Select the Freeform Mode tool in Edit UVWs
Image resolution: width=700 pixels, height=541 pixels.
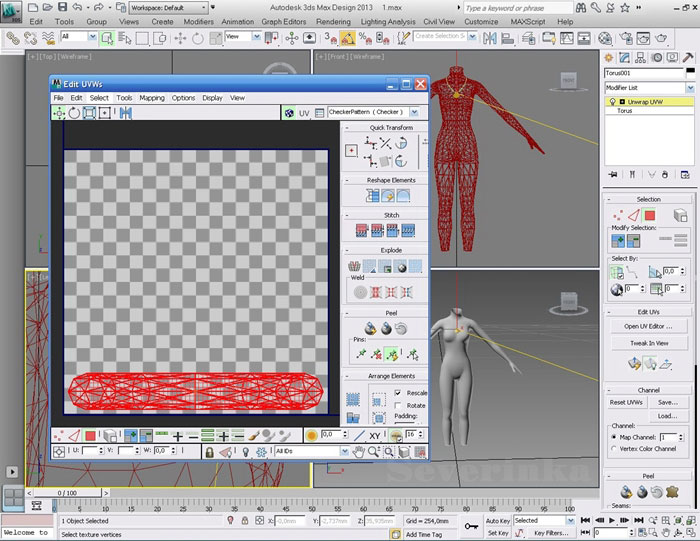click(x=107, y=113)
